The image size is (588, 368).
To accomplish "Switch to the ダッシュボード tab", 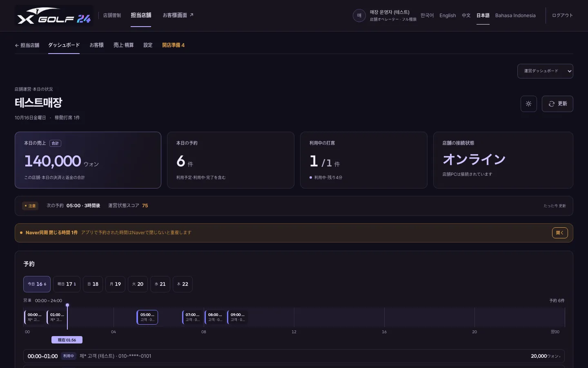I will coord(64,45).
